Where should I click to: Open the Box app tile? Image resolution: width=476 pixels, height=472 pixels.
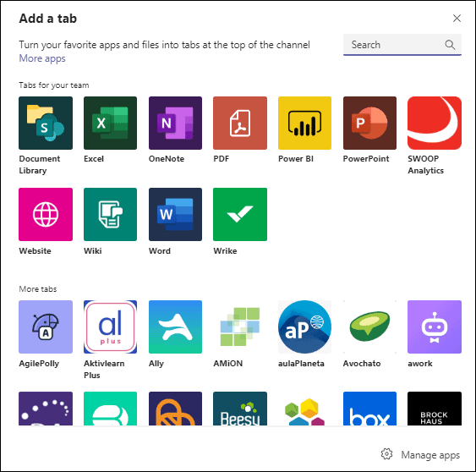369,409
